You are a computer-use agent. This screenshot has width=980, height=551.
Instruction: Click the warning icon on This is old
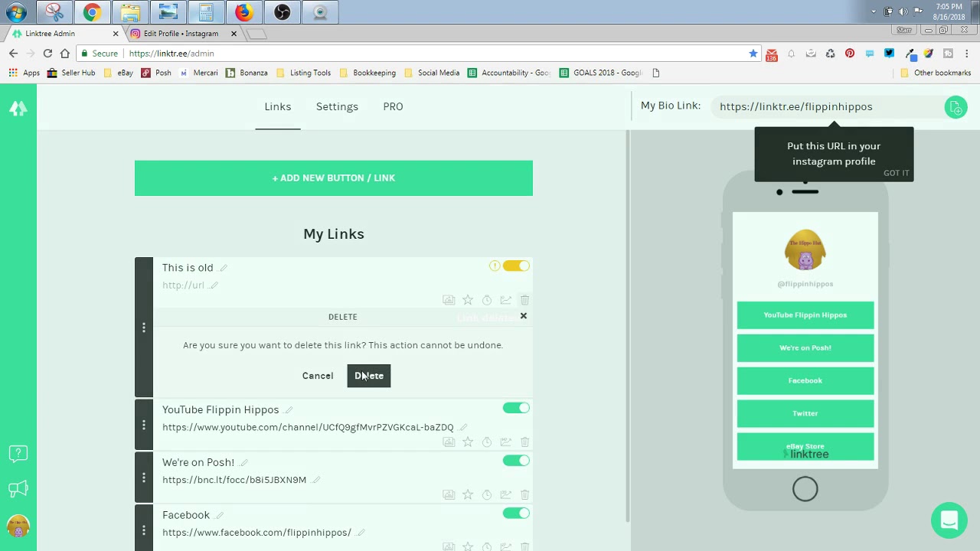(495, 266)
